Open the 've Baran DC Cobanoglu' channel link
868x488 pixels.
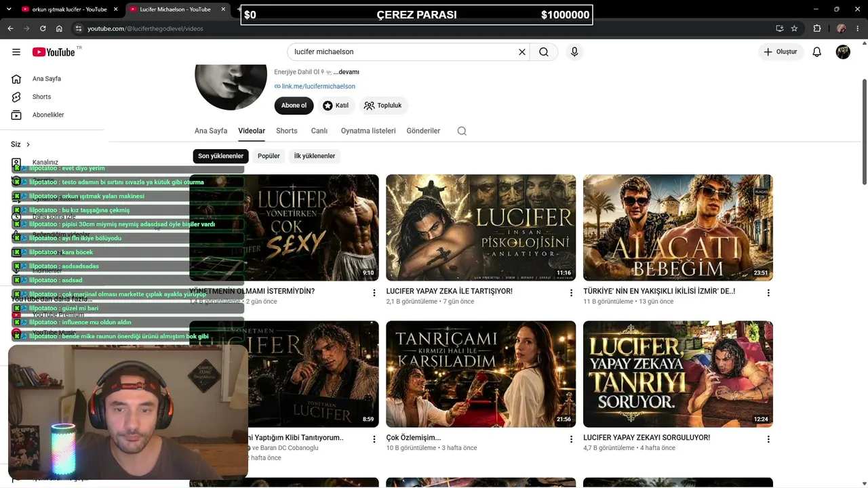285,448
